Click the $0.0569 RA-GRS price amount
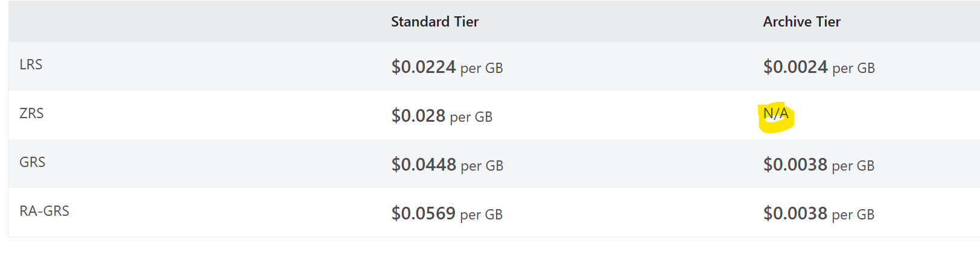Viewport: 980px width, 255px height. click(x=423, y=213)
